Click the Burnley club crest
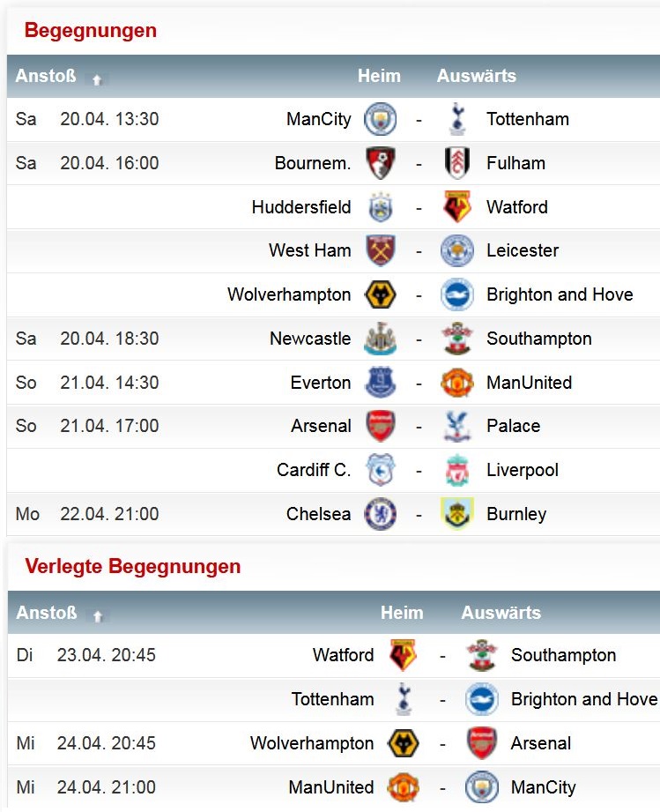660x812 pixels. coord(457,514)
